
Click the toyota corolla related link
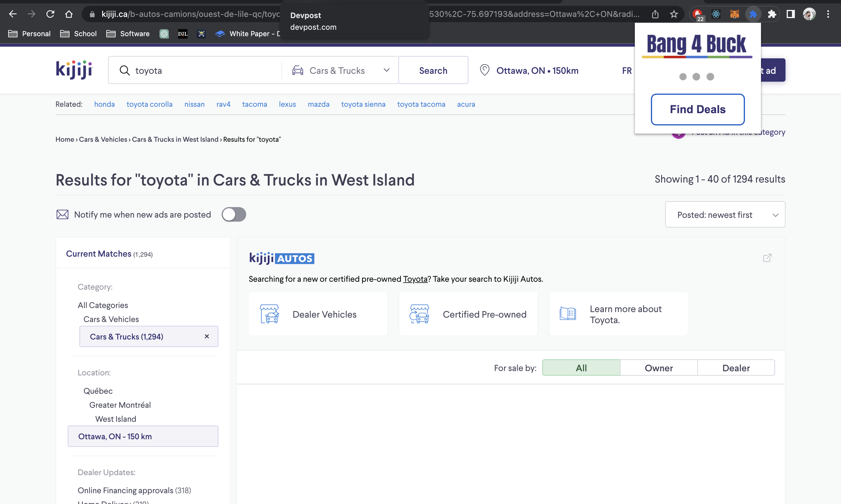click(x=149, y=104)
